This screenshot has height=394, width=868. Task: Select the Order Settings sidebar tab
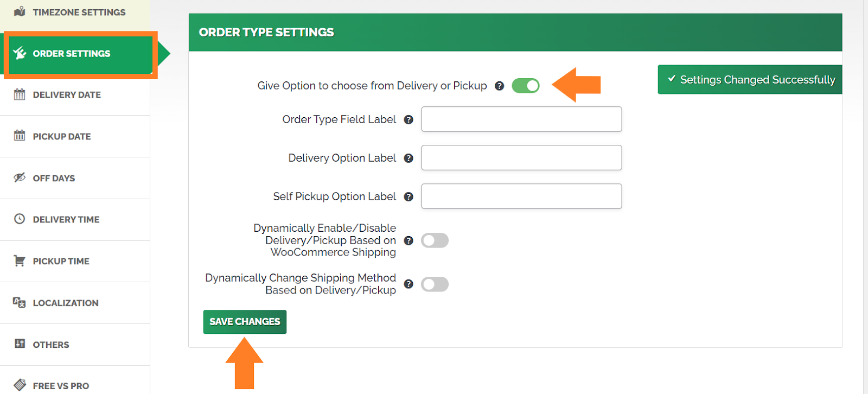tap(79, 54)
